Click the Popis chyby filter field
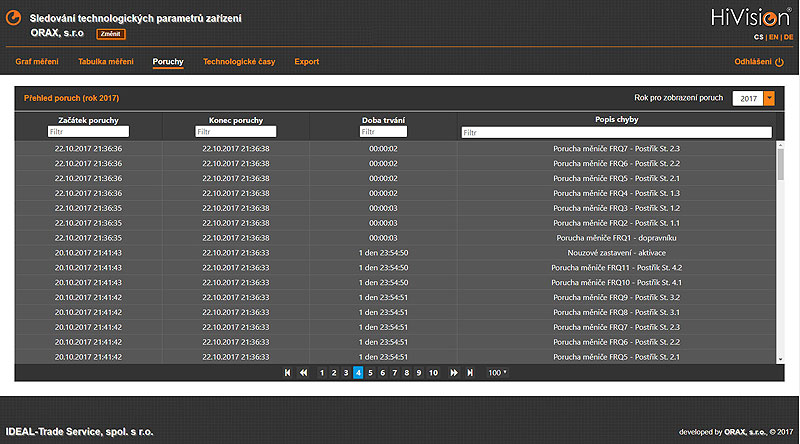The height and width of the screenshot is (444, 800). click(616, 132)
